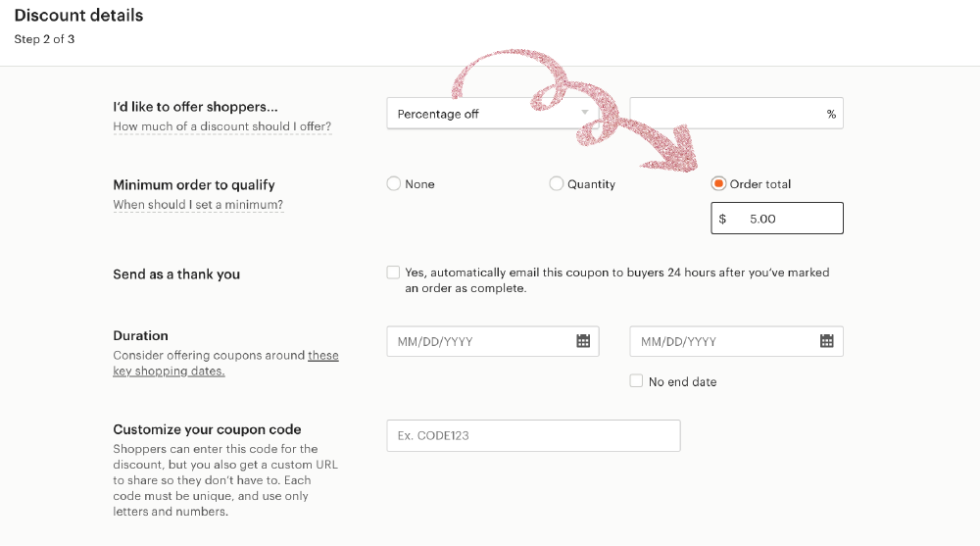Open the end date calendar icon

[x=826, y=341]
